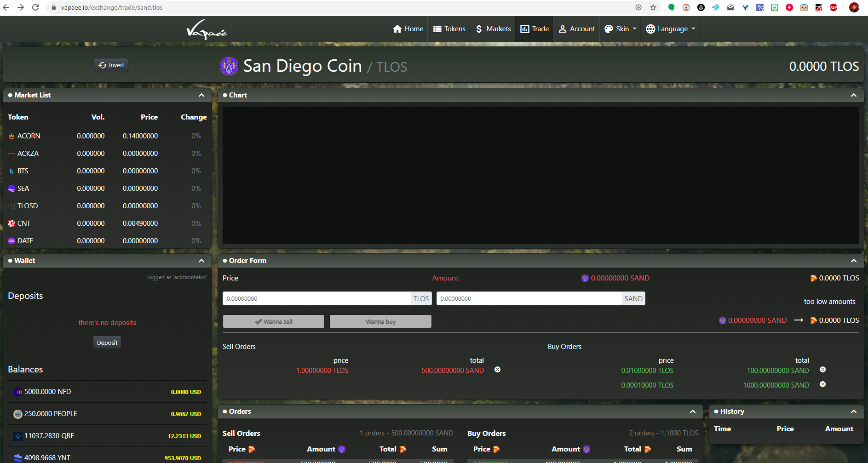Click the zoom plus icon in address bar
Viewport: 868px width, 463px height.
click(638, 7)
